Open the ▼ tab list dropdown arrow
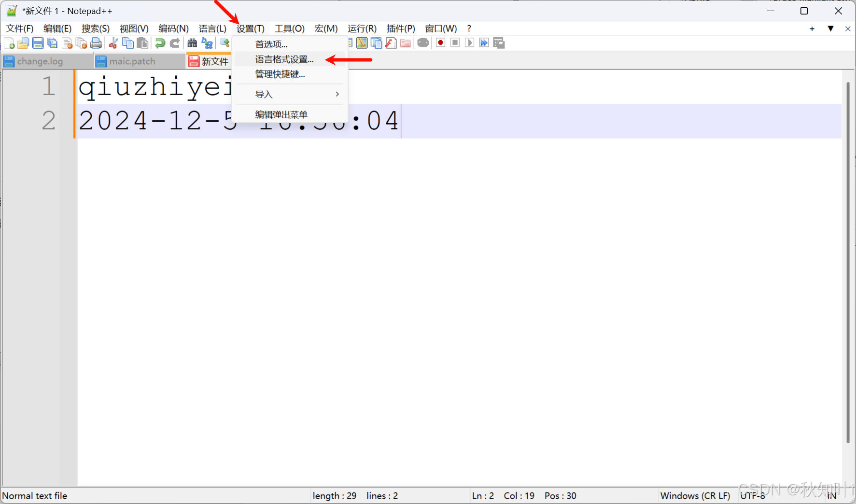 830,29
